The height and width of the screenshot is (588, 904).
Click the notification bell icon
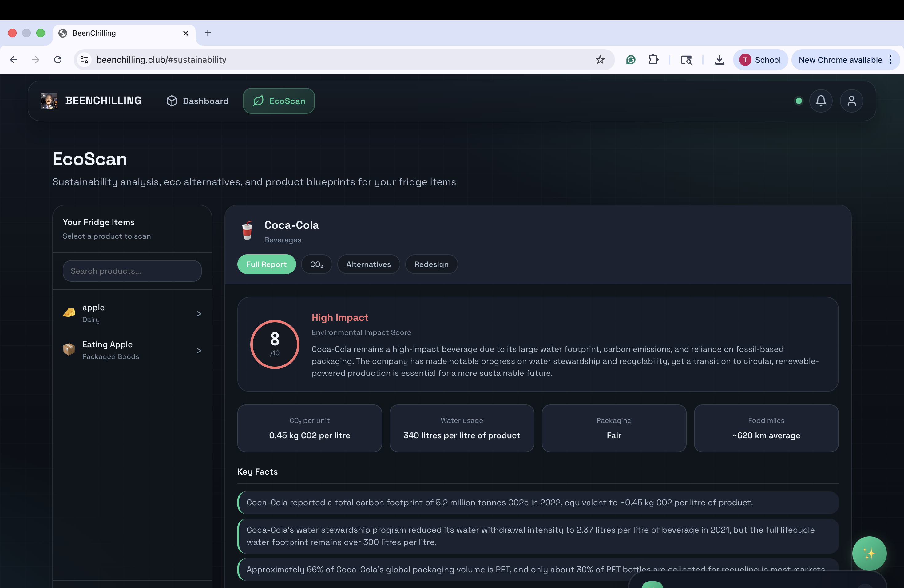820,101
